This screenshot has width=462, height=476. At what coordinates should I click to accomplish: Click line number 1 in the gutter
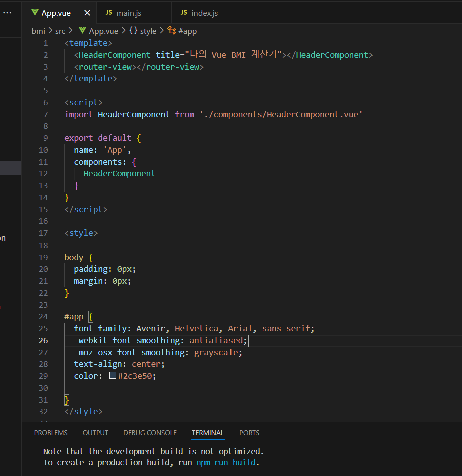(45, 43)
